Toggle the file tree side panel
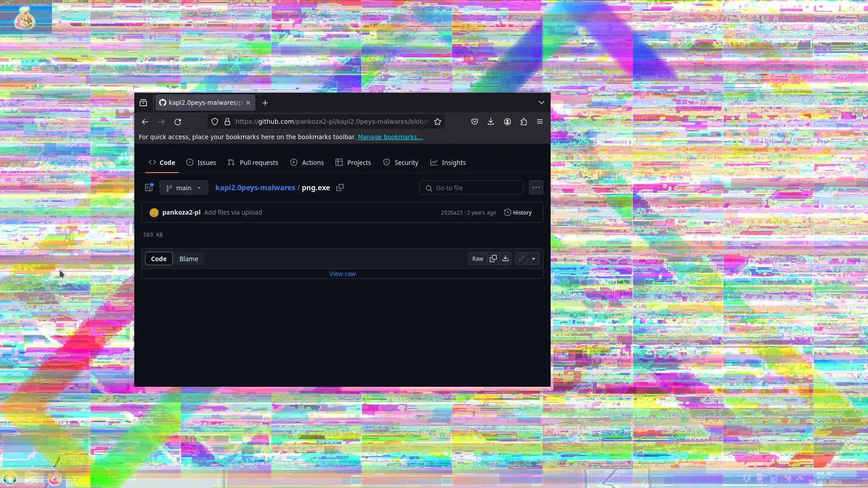 coord(149,188)
